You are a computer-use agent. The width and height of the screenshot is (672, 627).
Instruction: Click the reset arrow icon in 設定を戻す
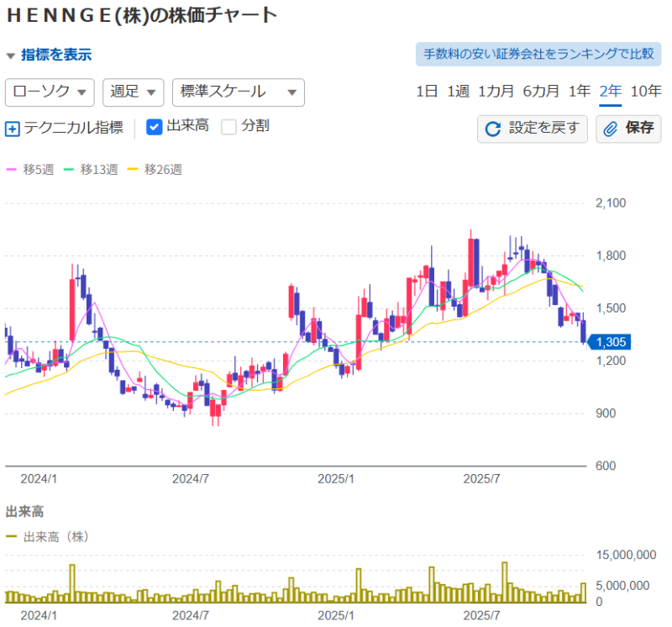click(493, 129)
